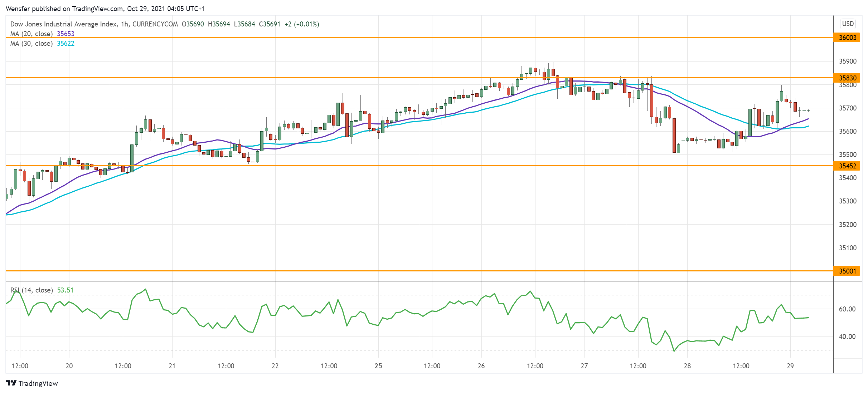Click the 36003 orange price label
868x393 pixels.
[x=847, y=38]
